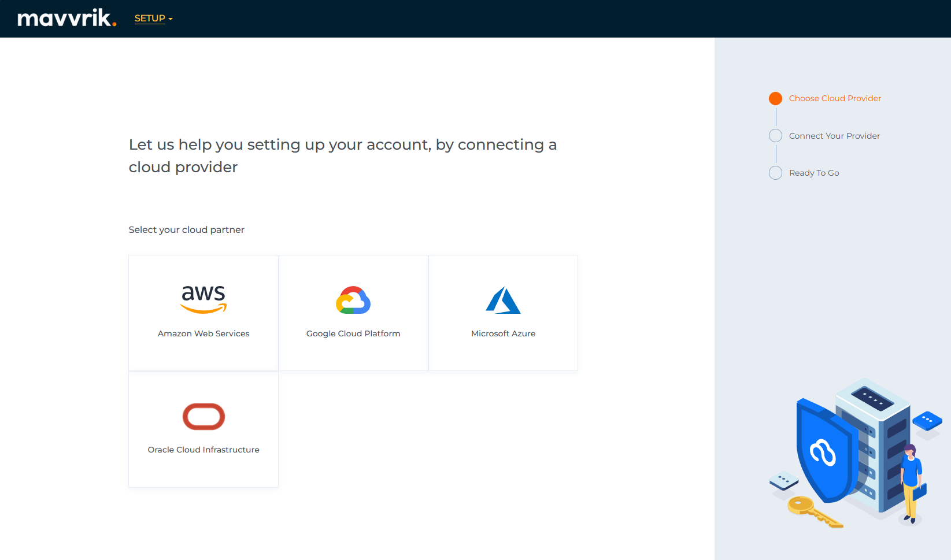
Task: Click the orange Choose Cloud Provider step circle
Action: point(775,98)
